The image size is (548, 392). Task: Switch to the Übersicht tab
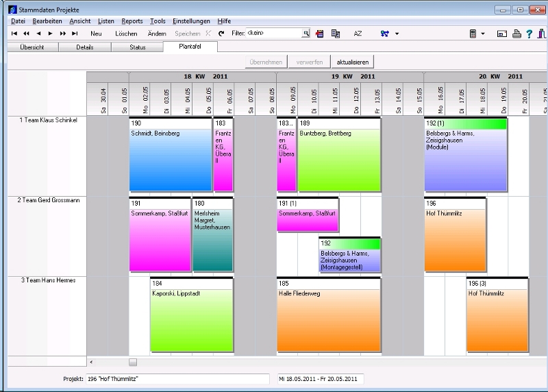tap(32, 47)
